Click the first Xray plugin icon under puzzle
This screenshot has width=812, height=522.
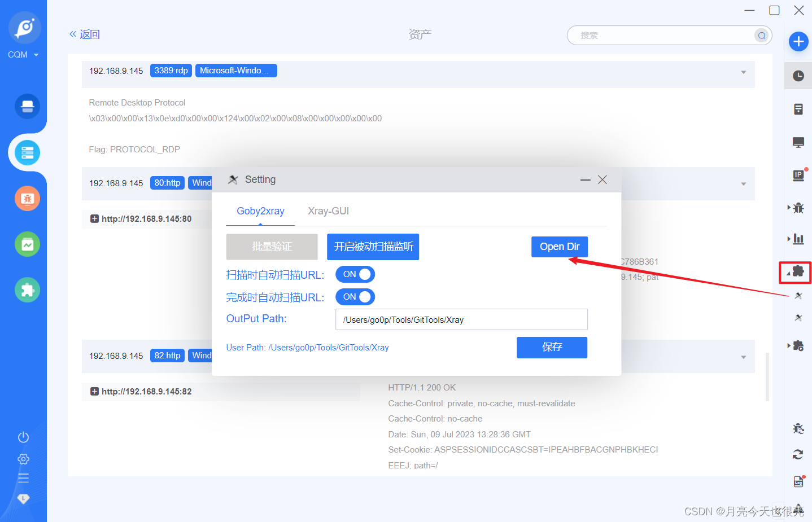pyautogui.click(x=798, y=296)
